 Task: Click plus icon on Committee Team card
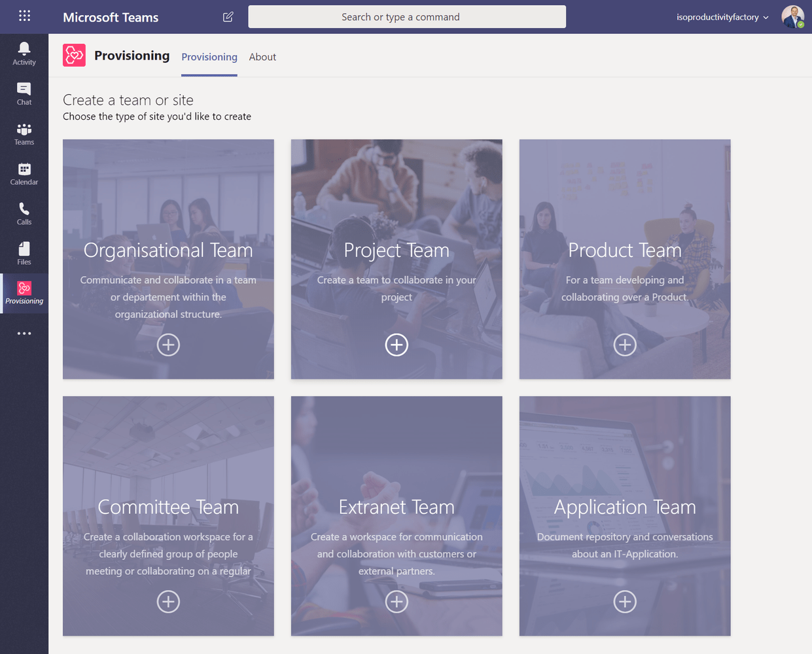pos(168,602)
